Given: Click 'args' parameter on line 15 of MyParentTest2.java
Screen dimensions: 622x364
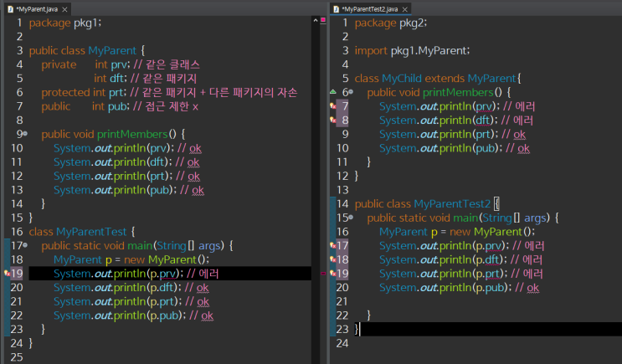Looking at the screenshot, I should [x=535, y=218].
